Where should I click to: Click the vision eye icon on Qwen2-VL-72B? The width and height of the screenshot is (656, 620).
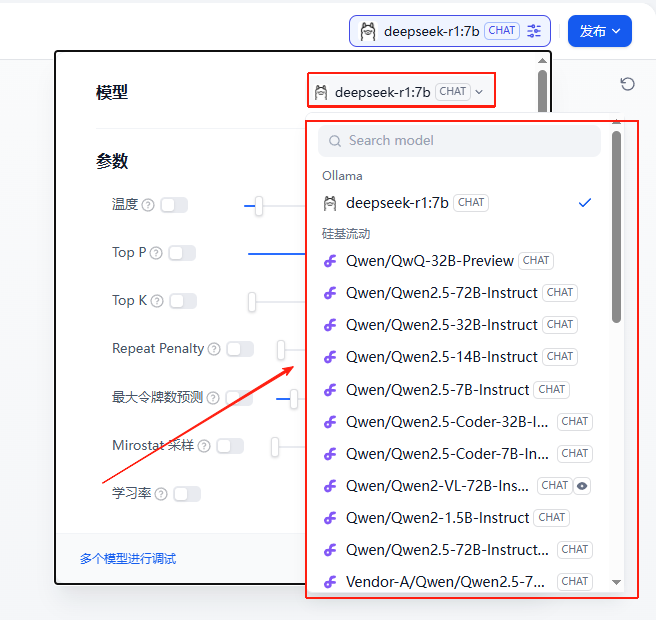click(583, 486)
